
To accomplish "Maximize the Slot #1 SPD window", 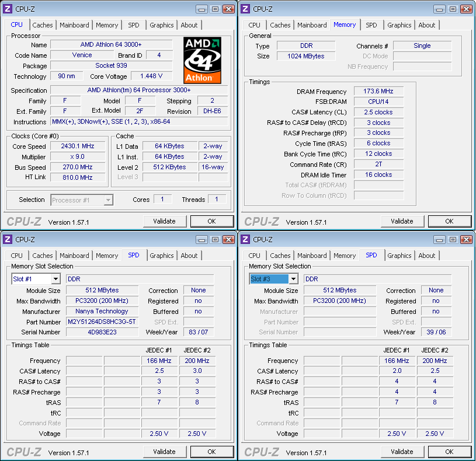I will click(x=215, y=240).
